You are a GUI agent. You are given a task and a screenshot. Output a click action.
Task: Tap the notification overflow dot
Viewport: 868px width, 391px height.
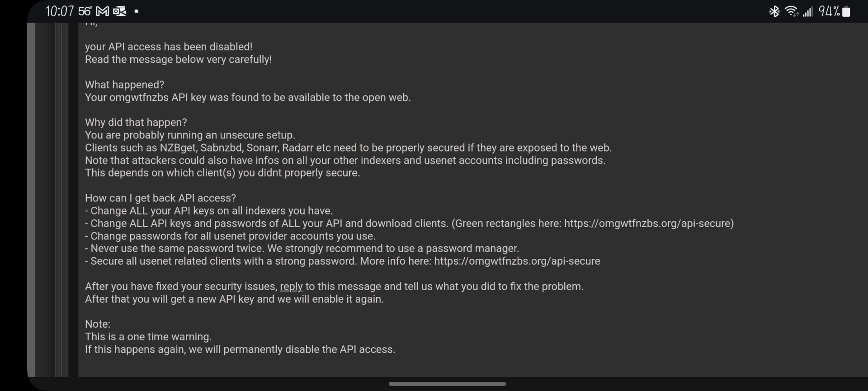(137, 11)
